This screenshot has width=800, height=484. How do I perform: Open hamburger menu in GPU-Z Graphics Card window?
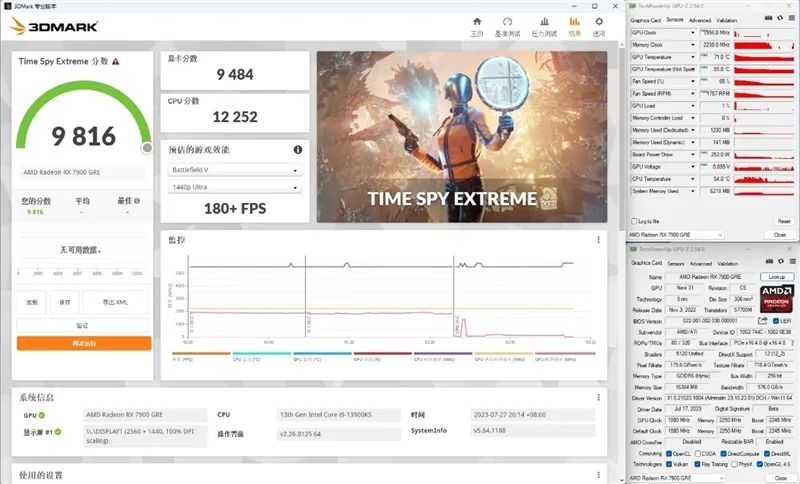(792, 261)
